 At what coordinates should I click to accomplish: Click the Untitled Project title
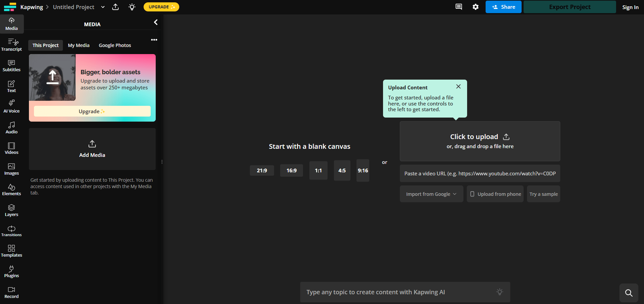(74, 7)
